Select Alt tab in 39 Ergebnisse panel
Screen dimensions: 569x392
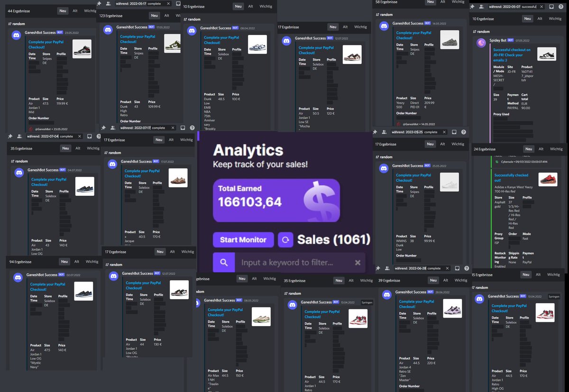pyautogui.click(x=446, y=280)
